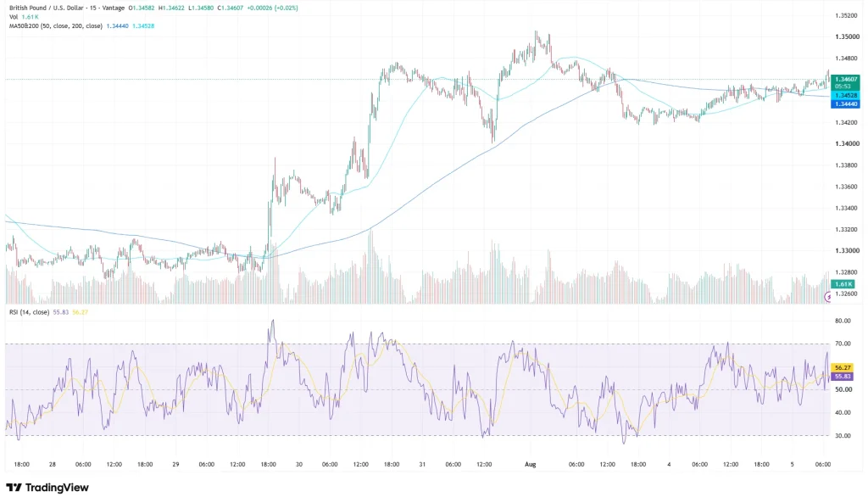This screenshot has width=868, height=503.
Task: Click the 31 date label on time axis
Action: [422, 464]
